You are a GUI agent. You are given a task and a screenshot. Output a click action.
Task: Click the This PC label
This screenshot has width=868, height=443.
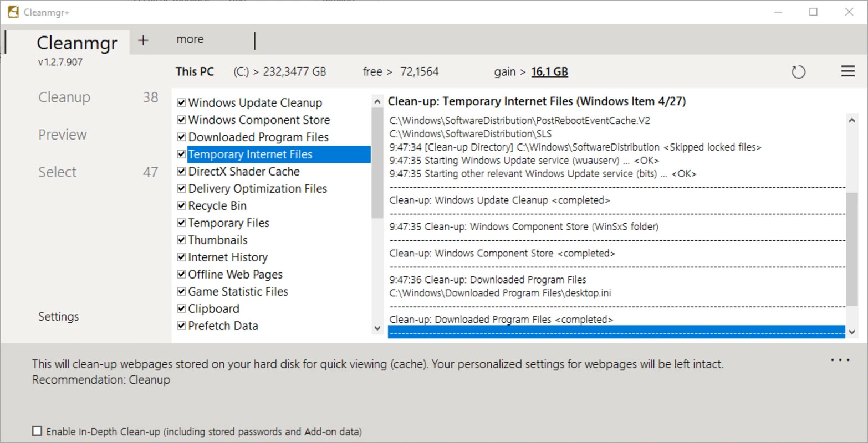pos(195,72)
